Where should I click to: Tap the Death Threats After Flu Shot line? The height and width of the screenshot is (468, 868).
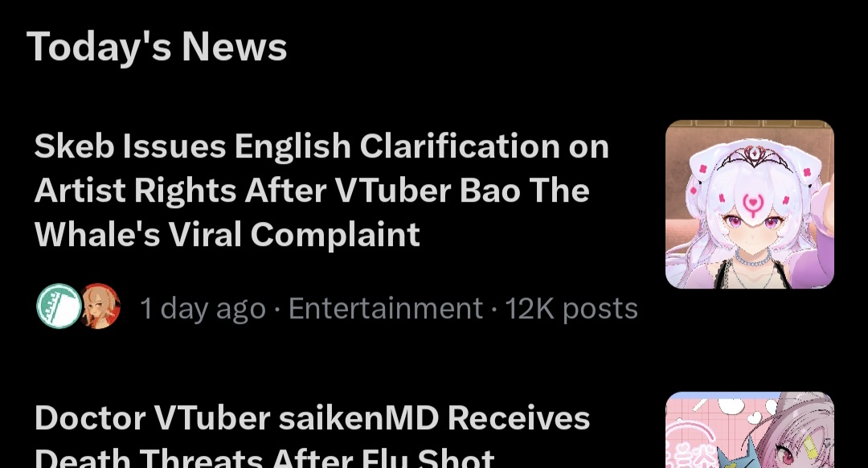264,458
